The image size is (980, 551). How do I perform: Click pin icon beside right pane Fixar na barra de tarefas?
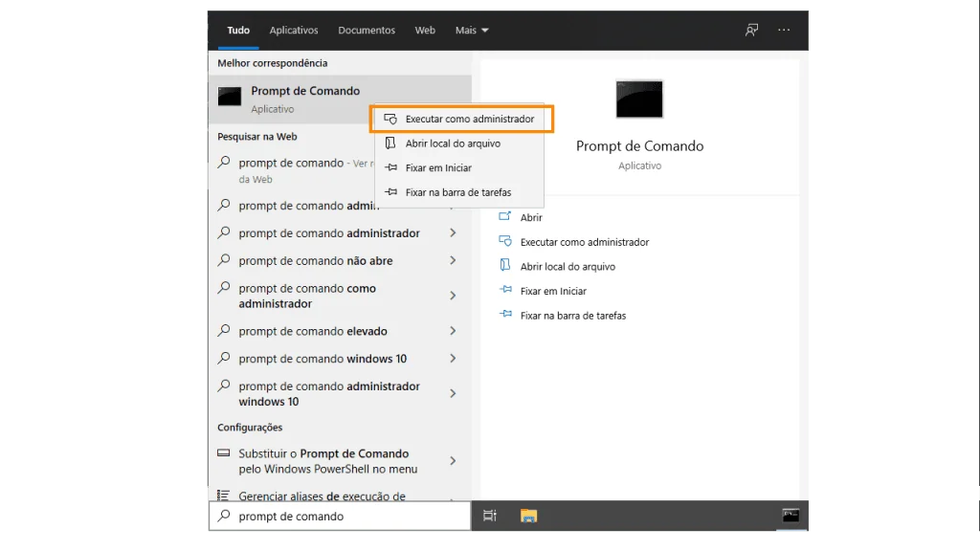pos(505,314)
